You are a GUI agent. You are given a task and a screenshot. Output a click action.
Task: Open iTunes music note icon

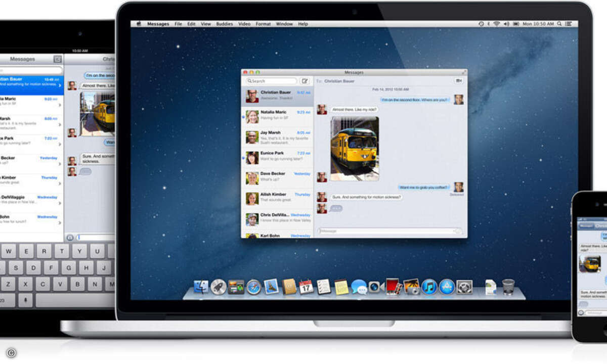pos(429,287)
